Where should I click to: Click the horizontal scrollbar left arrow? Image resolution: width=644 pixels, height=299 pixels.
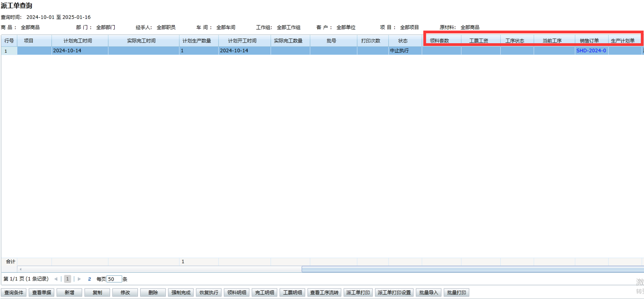(x=20, y=269)
